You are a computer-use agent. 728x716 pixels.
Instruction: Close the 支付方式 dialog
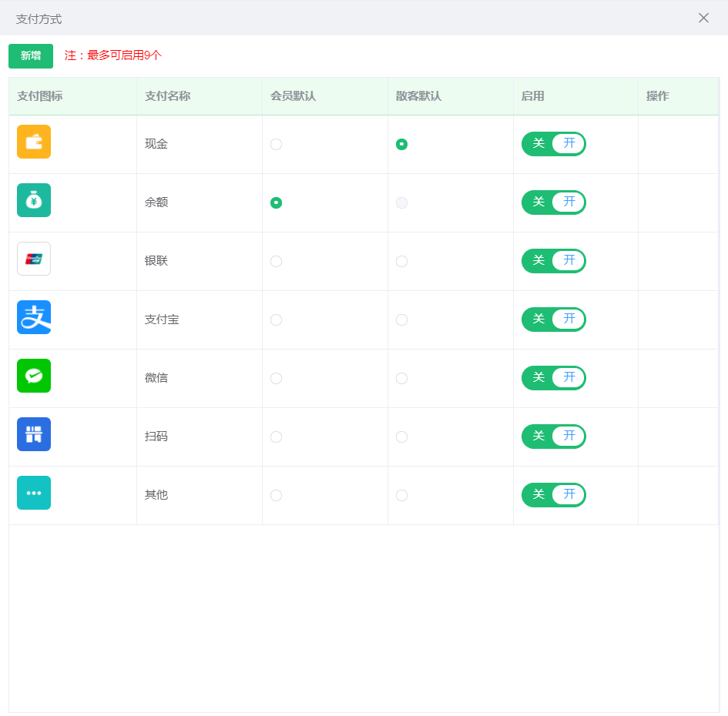703,18
